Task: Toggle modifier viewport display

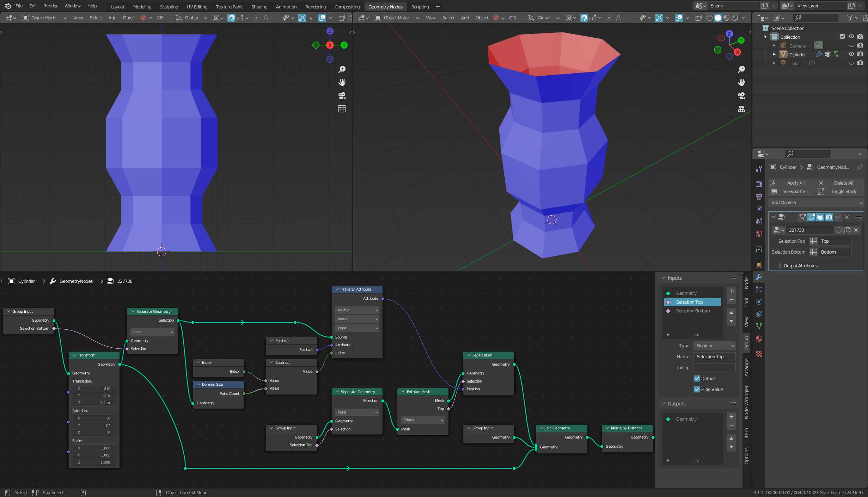Action: [820, 217]
